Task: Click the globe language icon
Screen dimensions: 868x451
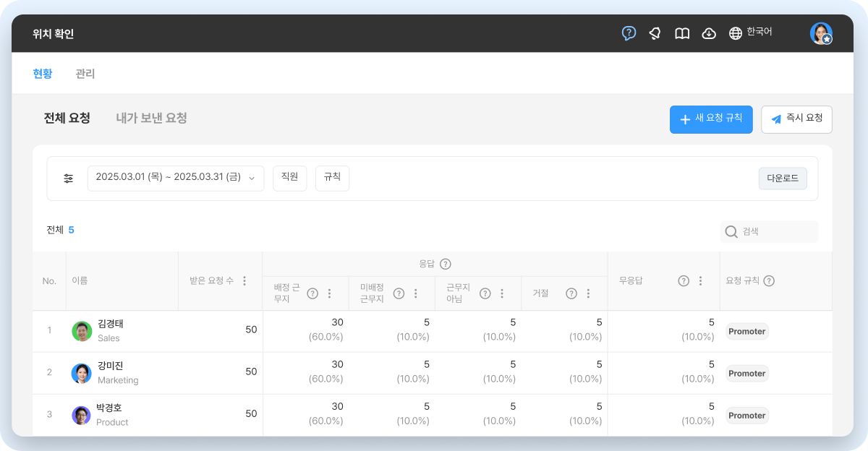Action: (x=736, y=33)
